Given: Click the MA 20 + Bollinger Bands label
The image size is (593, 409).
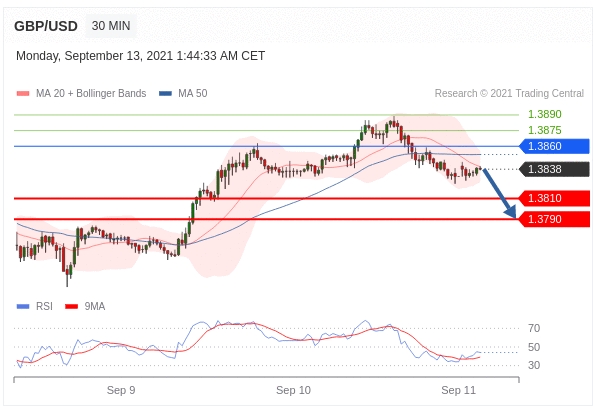Looking at the screenshot, I should pyautogui.click(x=91, y=93).
